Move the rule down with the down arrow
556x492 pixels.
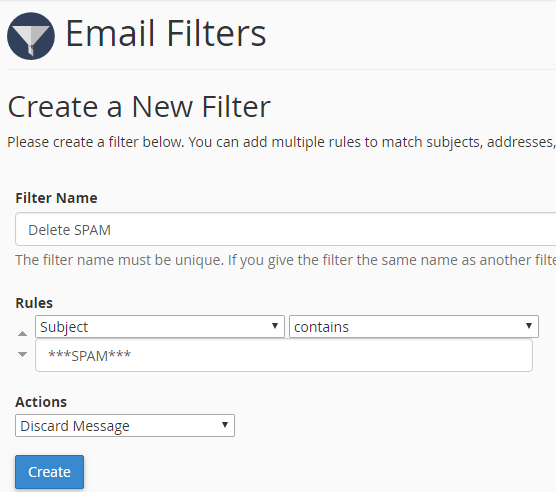pos(22,354)
